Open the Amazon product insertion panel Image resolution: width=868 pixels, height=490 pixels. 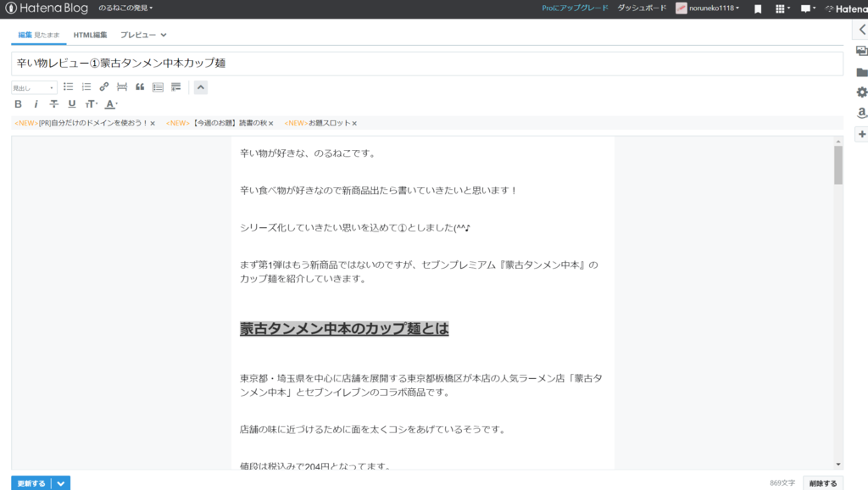[861, 113]
